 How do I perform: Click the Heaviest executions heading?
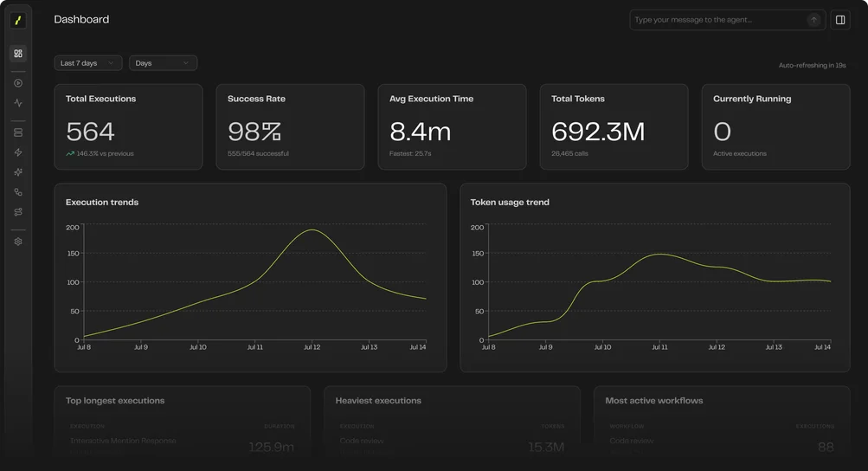click(x=378, y=401)
